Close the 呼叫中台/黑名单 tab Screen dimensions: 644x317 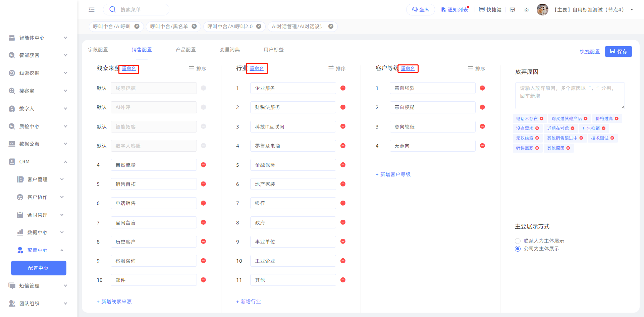point(194,27)
